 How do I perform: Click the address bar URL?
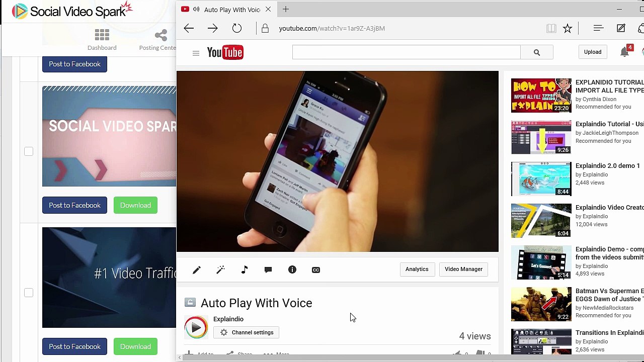tap(332, 29)
